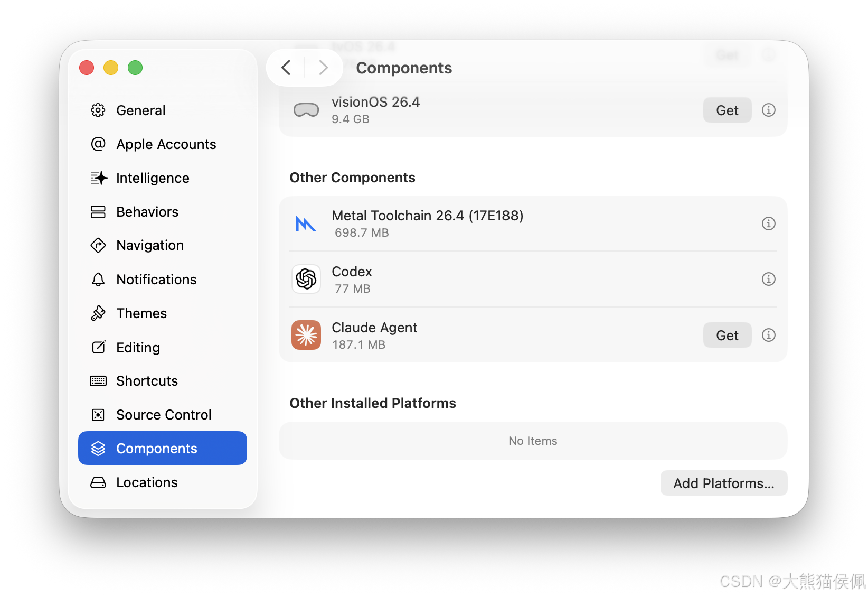Image resolution: width=868 pixels, height=596 pixels.
Task: Open Locations settings pane
Action: [163, 482]
